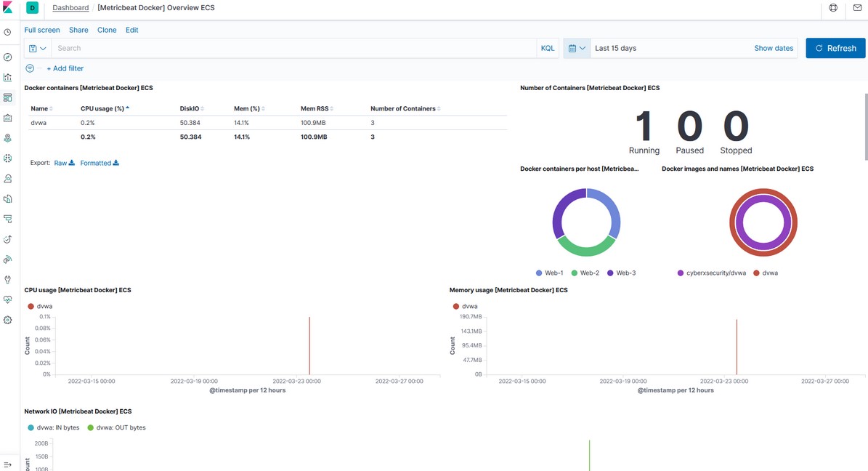Click Web-1 legend color dot

pos(539,273)
